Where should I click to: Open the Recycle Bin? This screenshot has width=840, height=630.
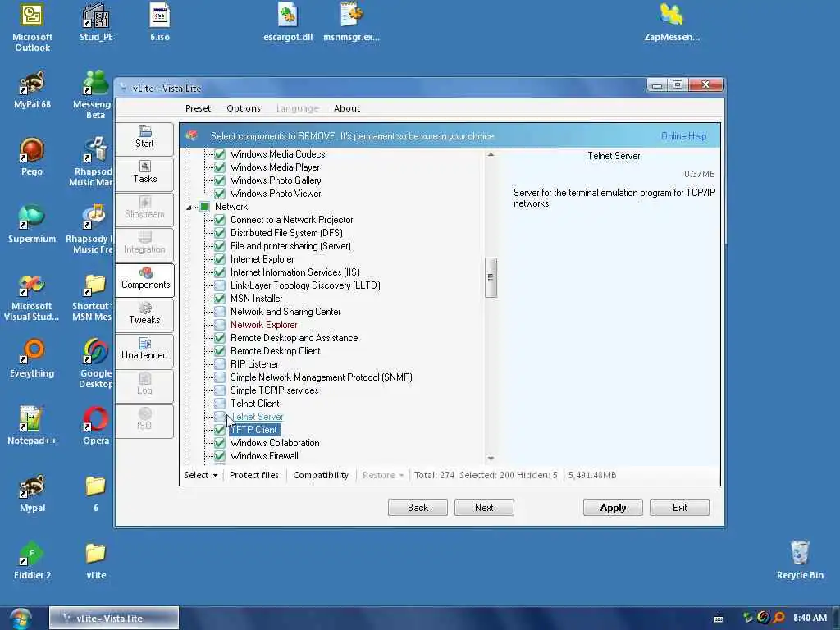(800, 560)
